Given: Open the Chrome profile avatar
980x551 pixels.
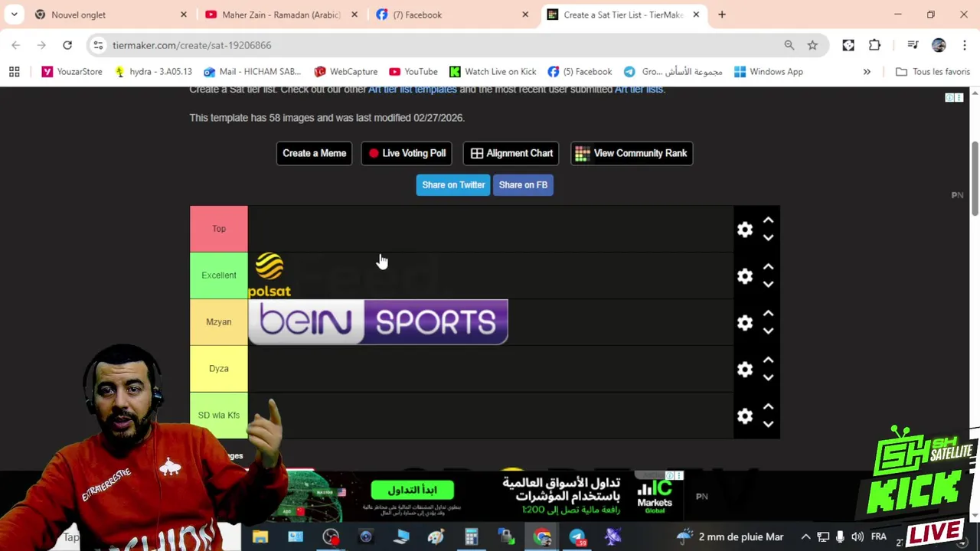Looking at the screenshot, I should (939, 45).
